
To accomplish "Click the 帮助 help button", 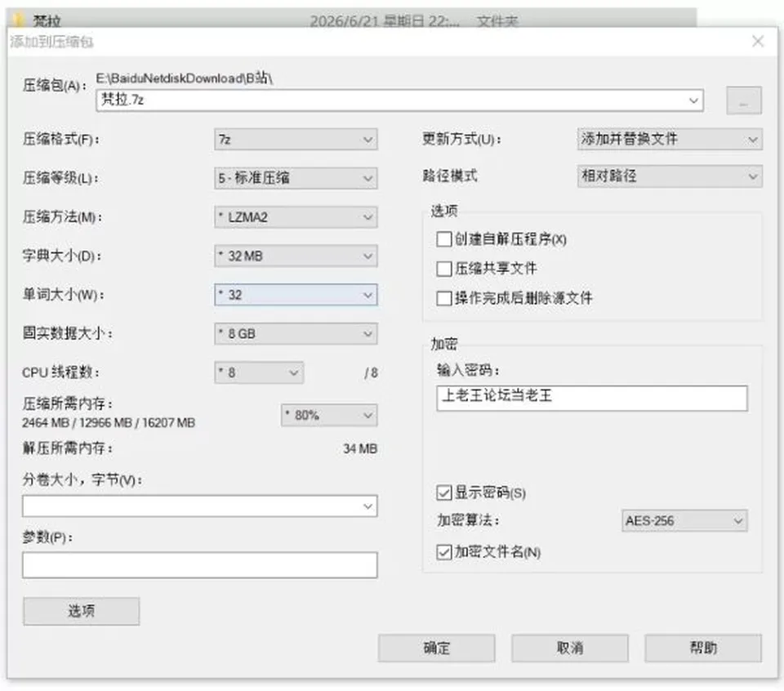I will click(x=703, y=648).
